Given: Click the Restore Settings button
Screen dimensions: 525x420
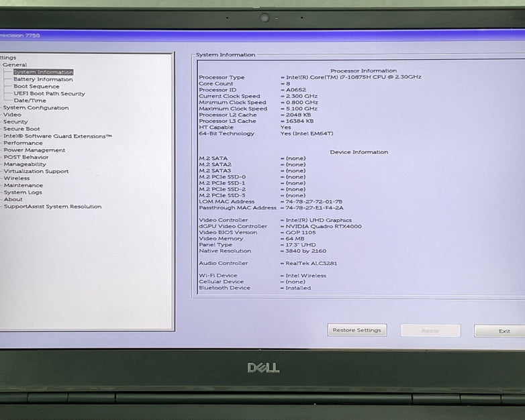Looking at the screenshot, I should 357,330.
